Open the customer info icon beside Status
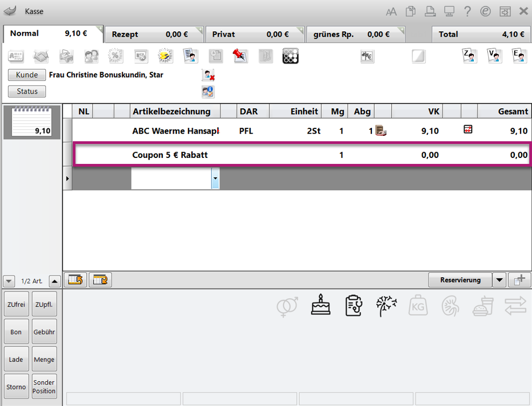Image resolution: width=532 pixels, height=406 pixels. [208, 92]
